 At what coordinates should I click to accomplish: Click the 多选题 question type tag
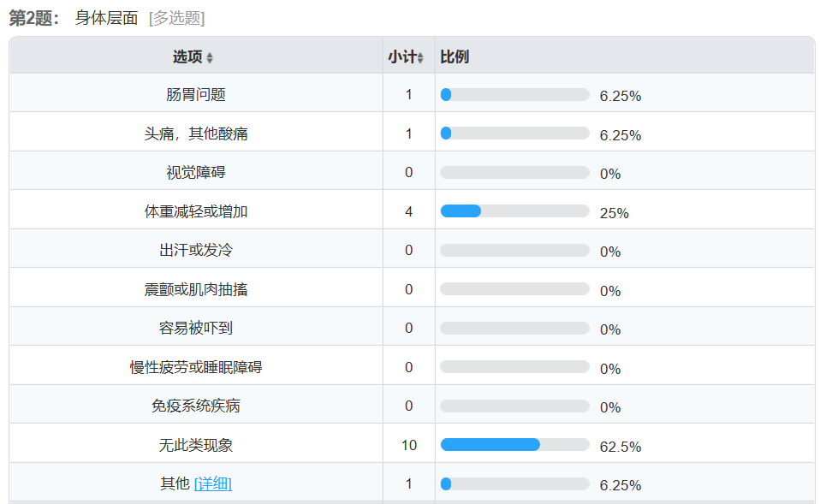[176, 18]
